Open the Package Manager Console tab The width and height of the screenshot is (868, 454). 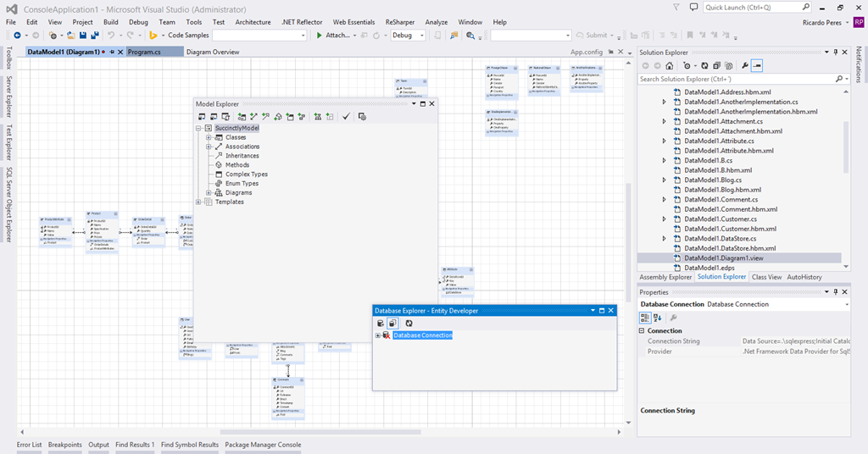263,445
